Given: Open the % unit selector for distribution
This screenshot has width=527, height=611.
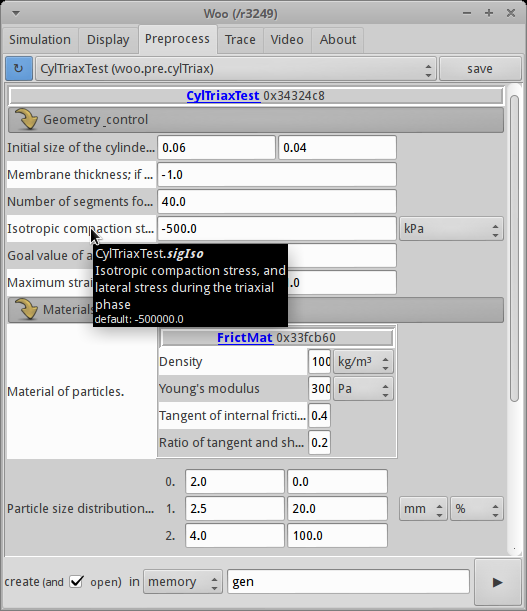Looking at the screenshot, I should click(x=477, y=509).
